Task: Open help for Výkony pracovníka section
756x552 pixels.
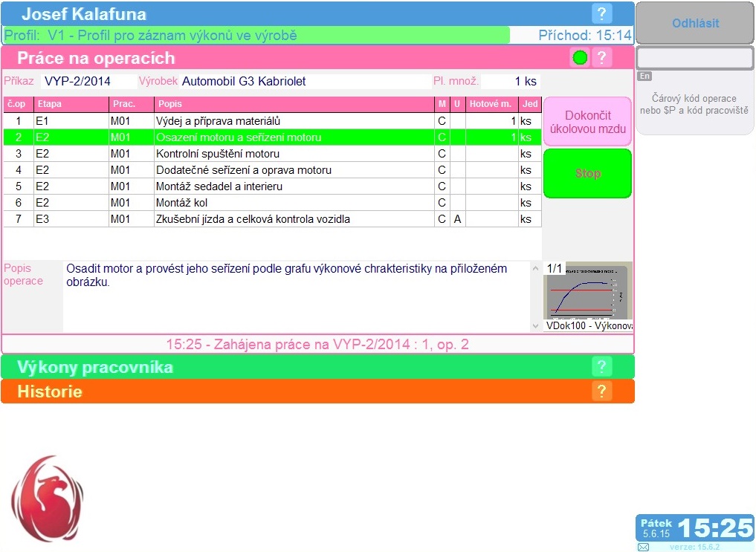Action: tap(602, 367)
